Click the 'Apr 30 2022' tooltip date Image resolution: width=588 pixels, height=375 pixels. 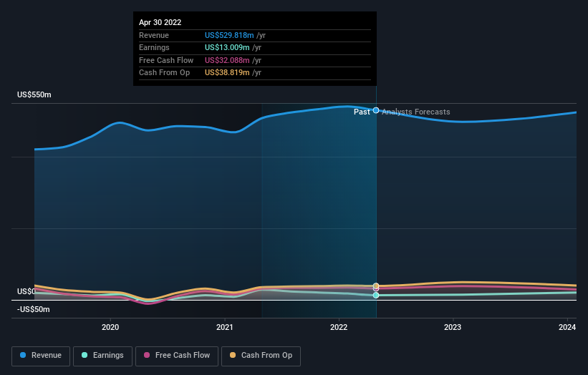[160, 22]
